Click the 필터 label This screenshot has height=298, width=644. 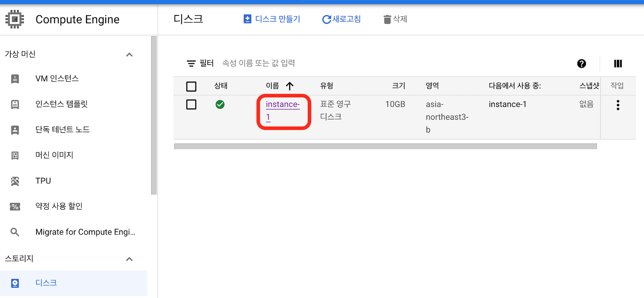(207, 63)
